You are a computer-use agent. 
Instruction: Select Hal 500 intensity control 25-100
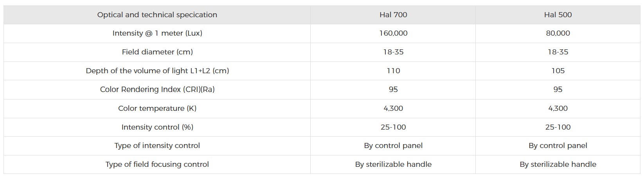pos(558,127)
